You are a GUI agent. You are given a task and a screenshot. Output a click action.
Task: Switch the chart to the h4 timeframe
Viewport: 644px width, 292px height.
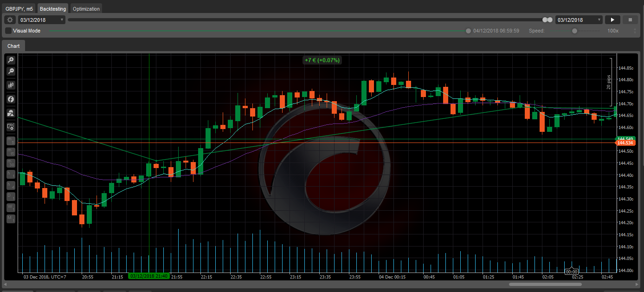coord(10,185)
